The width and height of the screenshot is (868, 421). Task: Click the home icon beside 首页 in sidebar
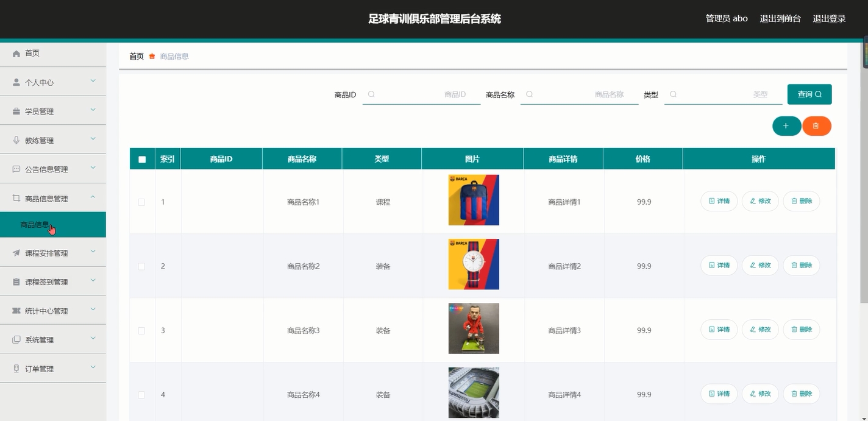coord(16,54)
